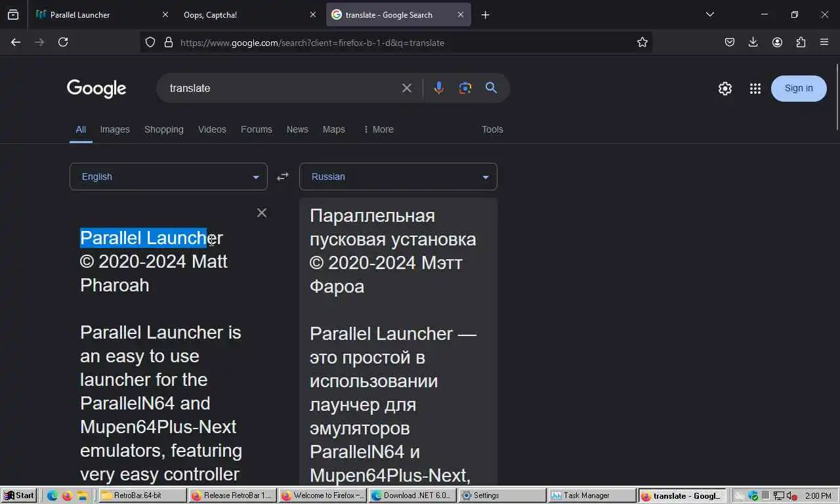Open the Shopping search tab
The height and width of the screenshot is (504, 840).
pos(164,129)
